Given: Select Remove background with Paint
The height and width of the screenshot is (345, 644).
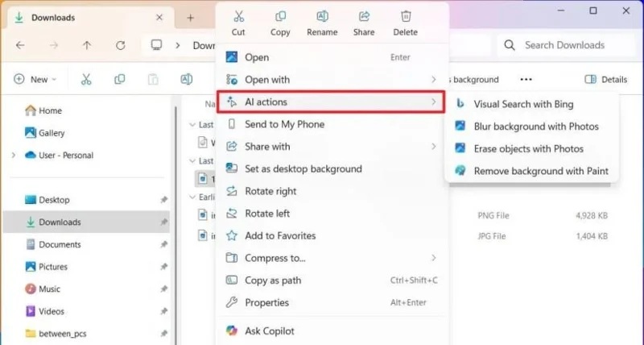Looking at the screenshot, I should 531,171.
